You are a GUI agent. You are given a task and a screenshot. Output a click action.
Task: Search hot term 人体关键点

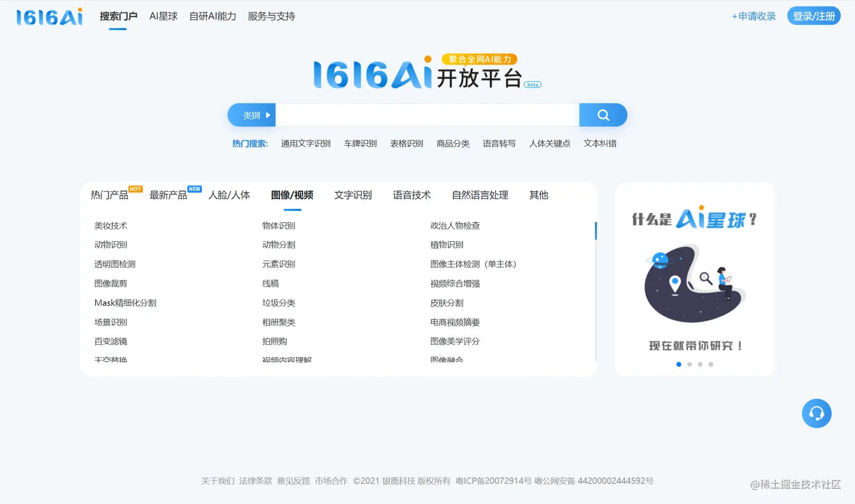pyautogui.click(x=550, y=144)
